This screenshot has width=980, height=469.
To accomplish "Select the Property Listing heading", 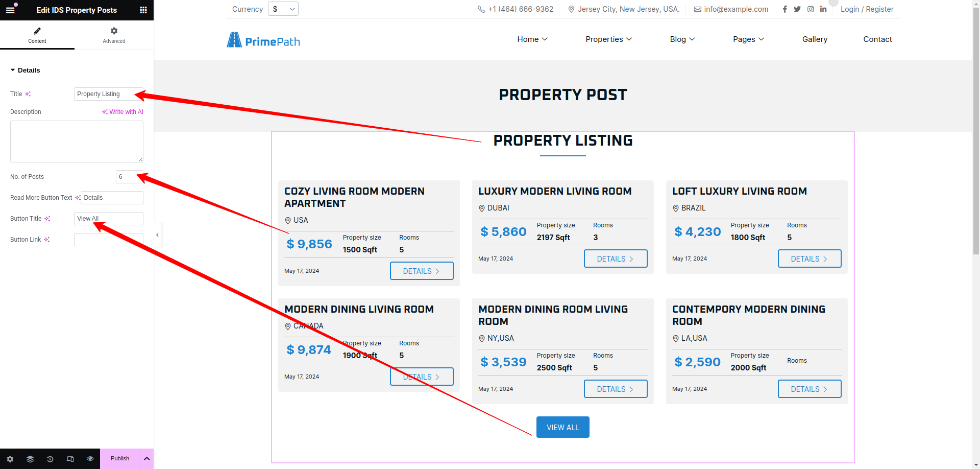I will point(562,140).
